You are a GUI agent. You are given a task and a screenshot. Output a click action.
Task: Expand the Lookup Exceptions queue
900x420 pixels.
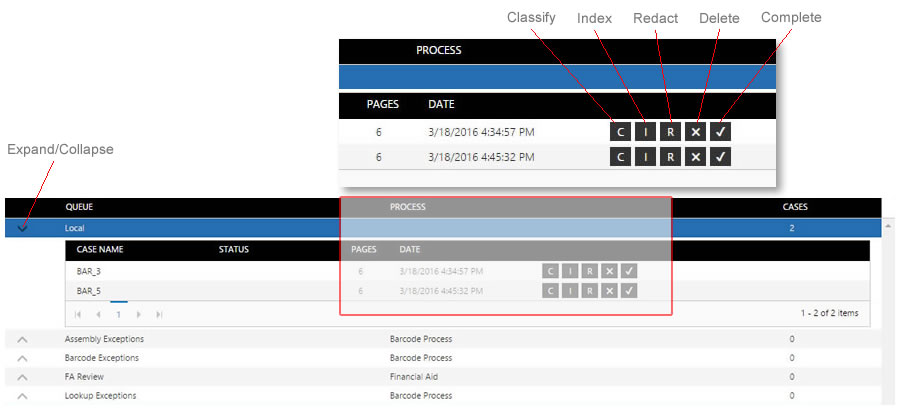[x=23, y=396]
